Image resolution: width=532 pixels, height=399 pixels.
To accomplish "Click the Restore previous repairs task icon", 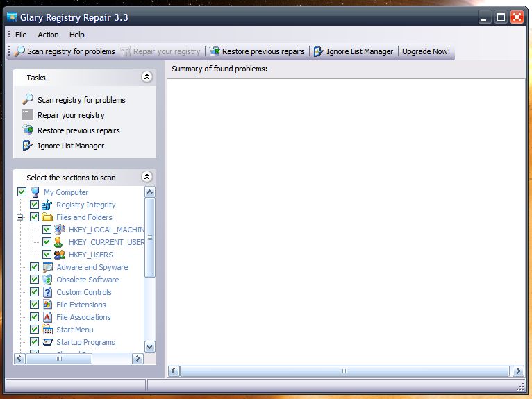I will [x=28, y=130].
